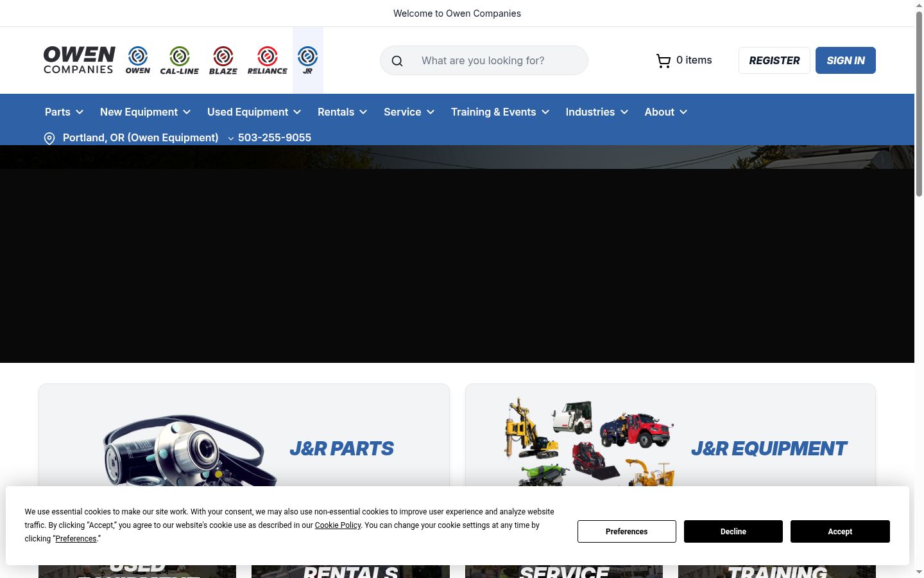The image size is (924, 578).
Task: Accept cookies in the consent banner
Action: [x=840, y=531]
